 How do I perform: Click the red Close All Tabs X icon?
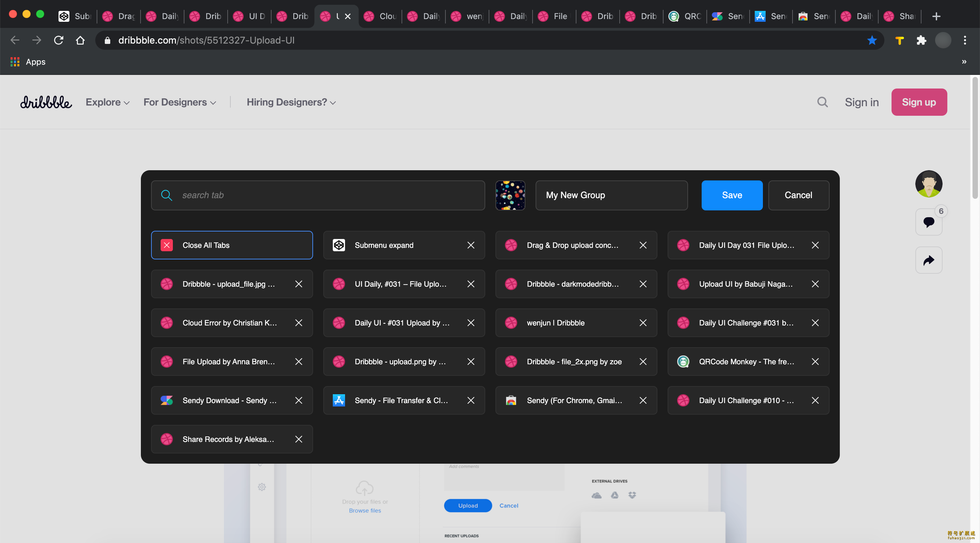167,245
